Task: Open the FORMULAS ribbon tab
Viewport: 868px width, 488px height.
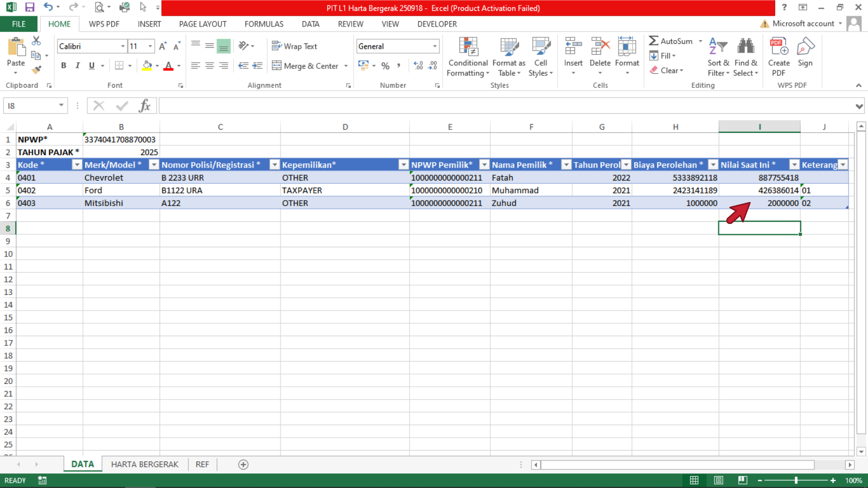Action: pos(264,24)
